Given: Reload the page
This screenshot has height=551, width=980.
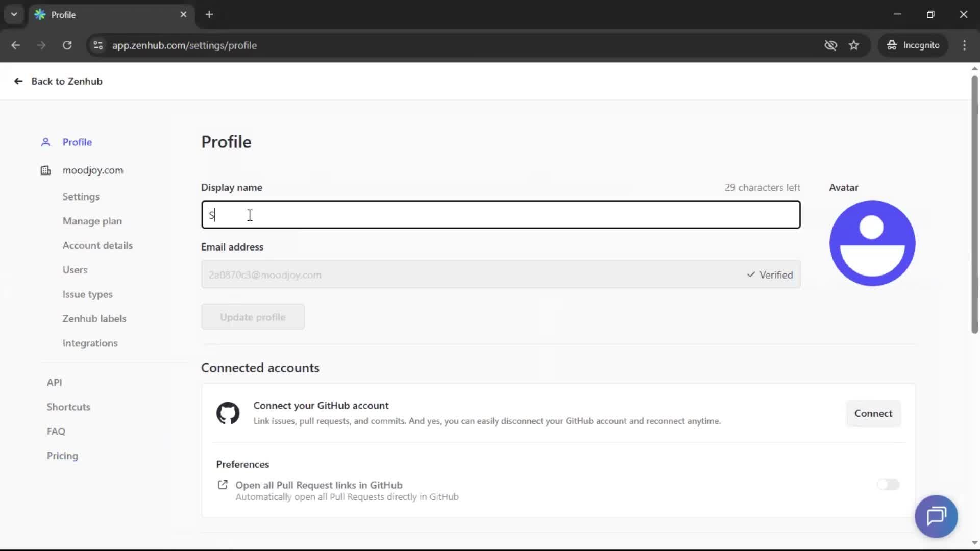Looking at the screenshot, I should pyautogui.click(x=67, y=45).
